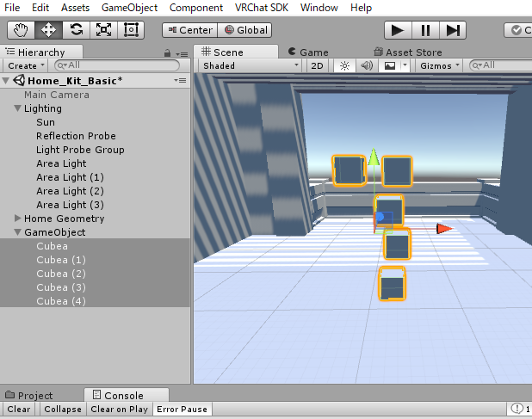Select Light Probe Group object
Screen dimensions: 532x419
tap(95, 150)
